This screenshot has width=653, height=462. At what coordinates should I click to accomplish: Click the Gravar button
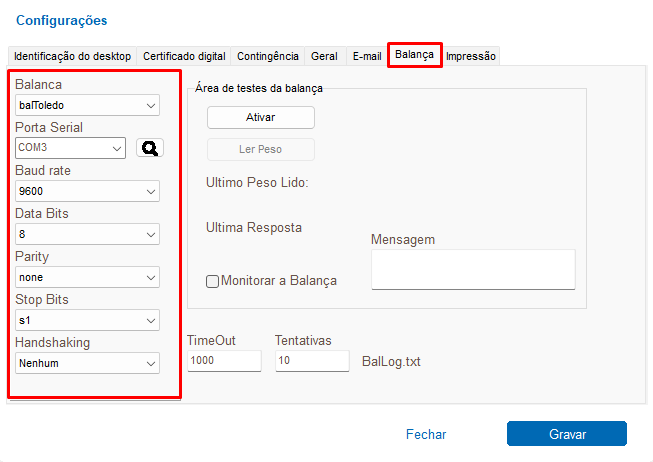click(566, 434)
